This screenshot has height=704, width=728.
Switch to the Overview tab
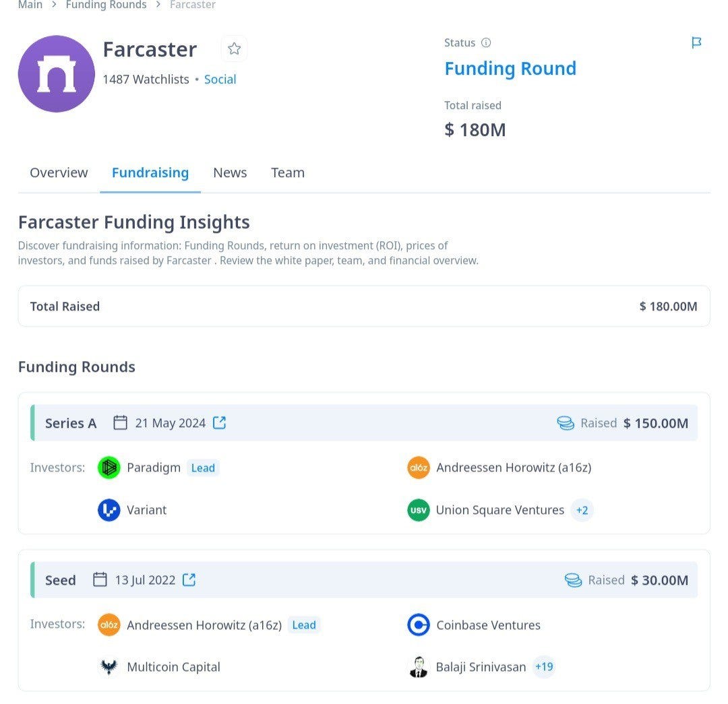tap(59, 172)
